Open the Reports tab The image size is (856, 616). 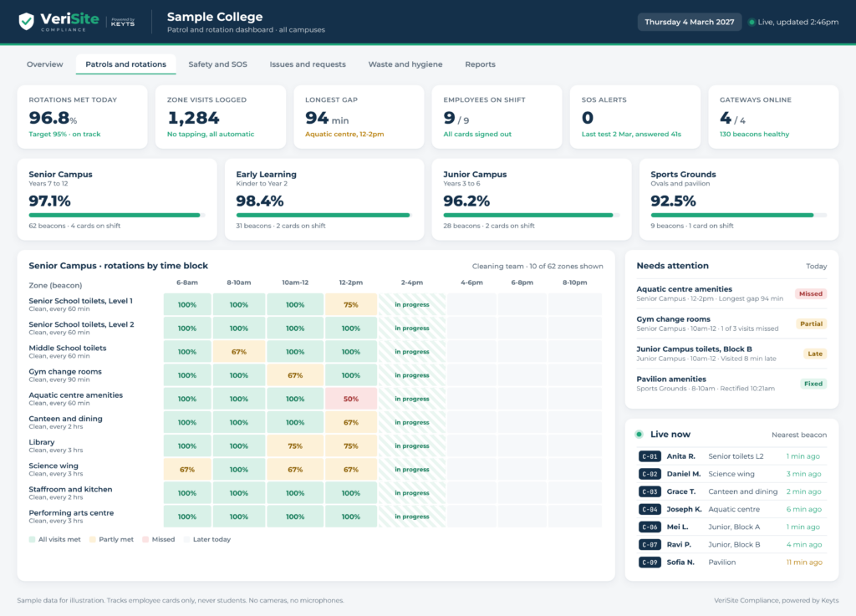tap(480, 64)
